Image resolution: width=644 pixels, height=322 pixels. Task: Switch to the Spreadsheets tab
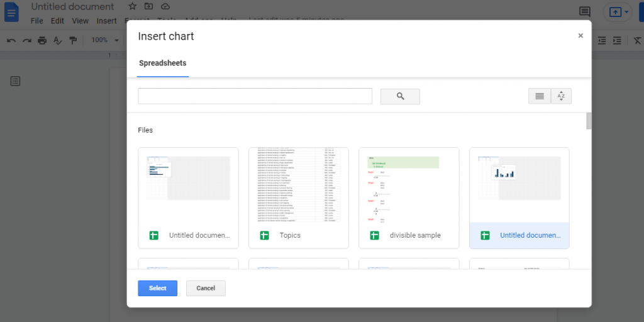click(x=163, y=64)
